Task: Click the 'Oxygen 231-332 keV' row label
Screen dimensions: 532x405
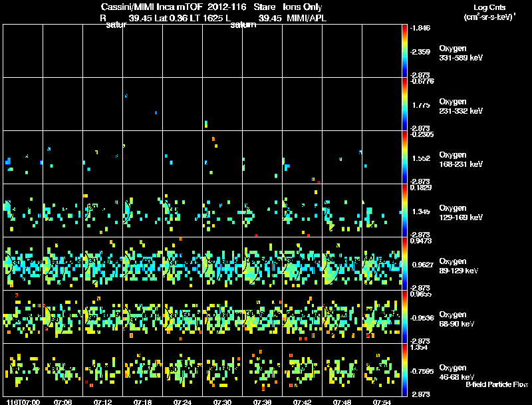Action: point(461,106)
